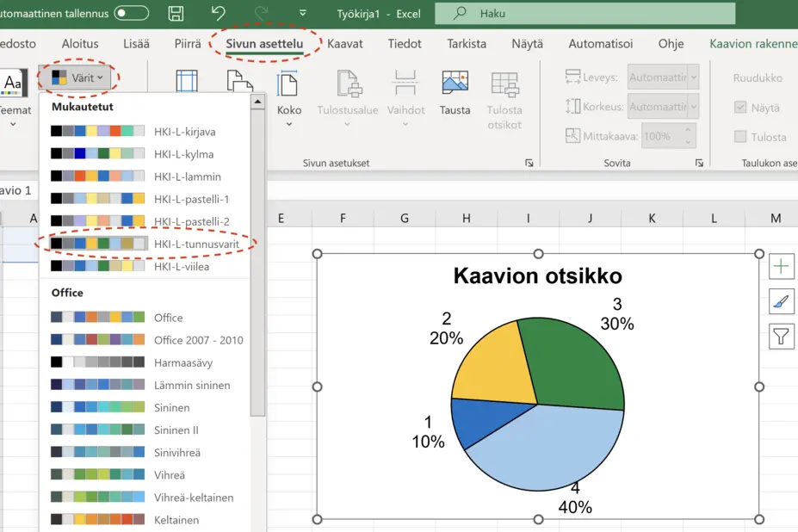Click the light blue 40% pie slice
Image resolution: width=798 pixels, height=532 pixels.
tap(549, 448)
